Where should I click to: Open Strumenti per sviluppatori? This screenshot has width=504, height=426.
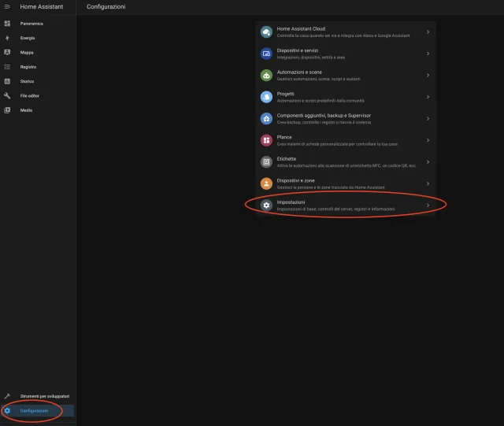44,396
